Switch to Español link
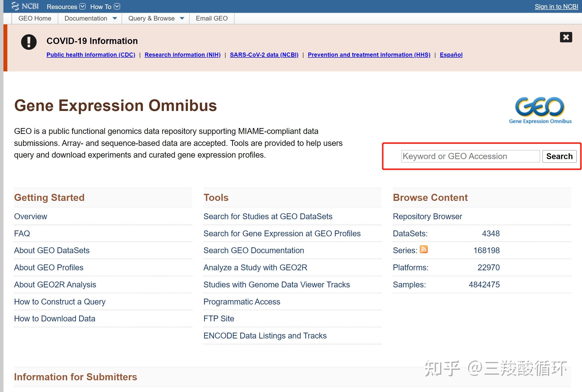This screenshot has height=392, width=582. 451,55
